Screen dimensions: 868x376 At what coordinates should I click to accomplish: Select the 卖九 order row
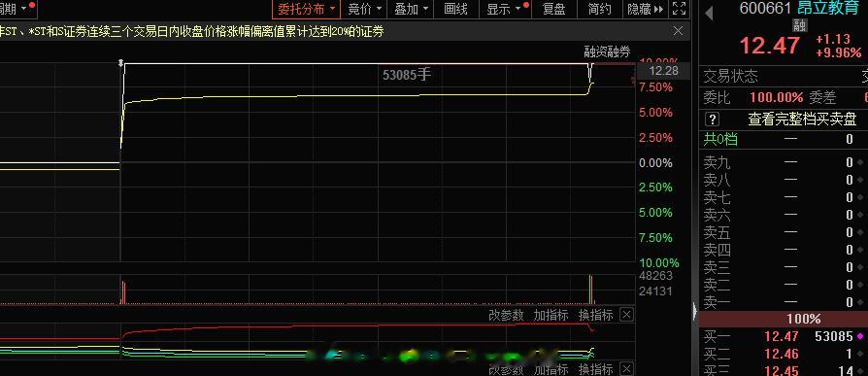coord(784,163)
